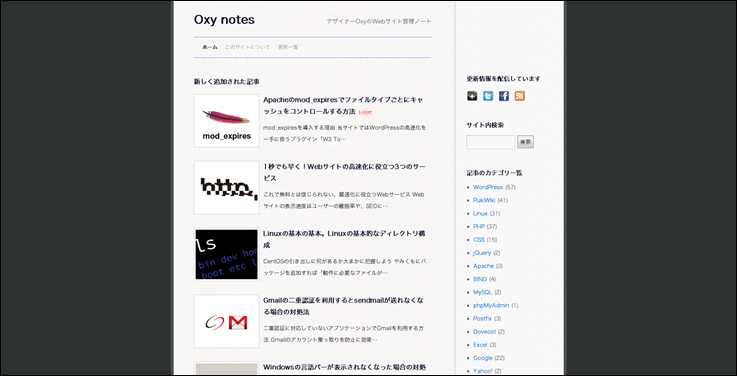Image resolution: width=737 pixels, height=376 pixels.
Task: Click the CentOSの引き出し excerpt text
Action: [345, 266]
